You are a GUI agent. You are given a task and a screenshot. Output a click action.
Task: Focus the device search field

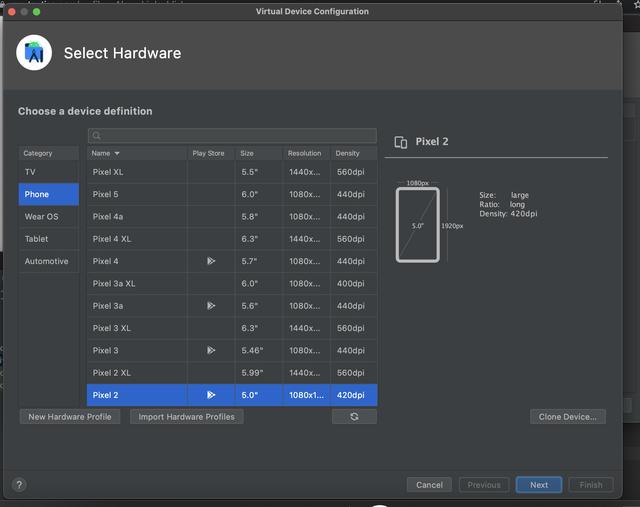coord(238,136)
